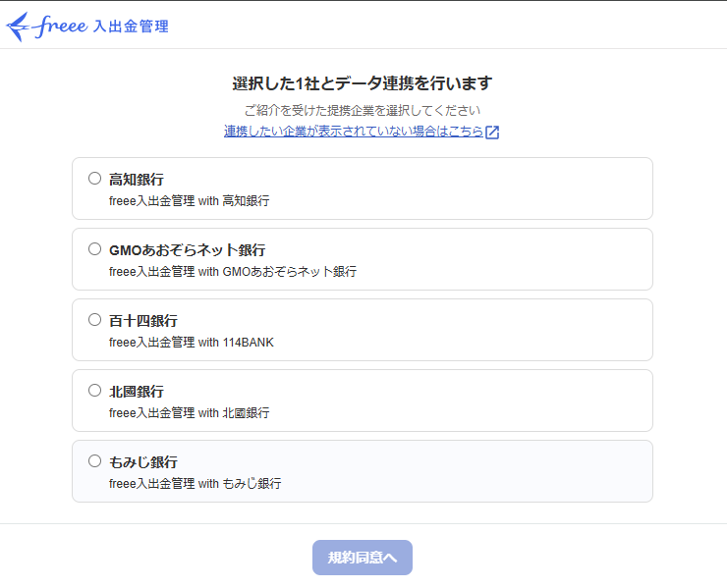Click the freee swallow logo icon
The width and height of the screenshot is (727, 588).
(x=18, y=27)
